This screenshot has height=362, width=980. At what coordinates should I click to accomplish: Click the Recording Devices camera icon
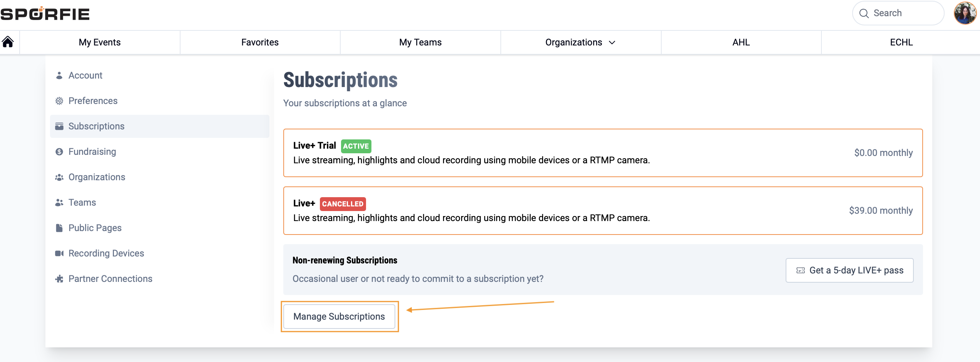[x=59, y=253]
